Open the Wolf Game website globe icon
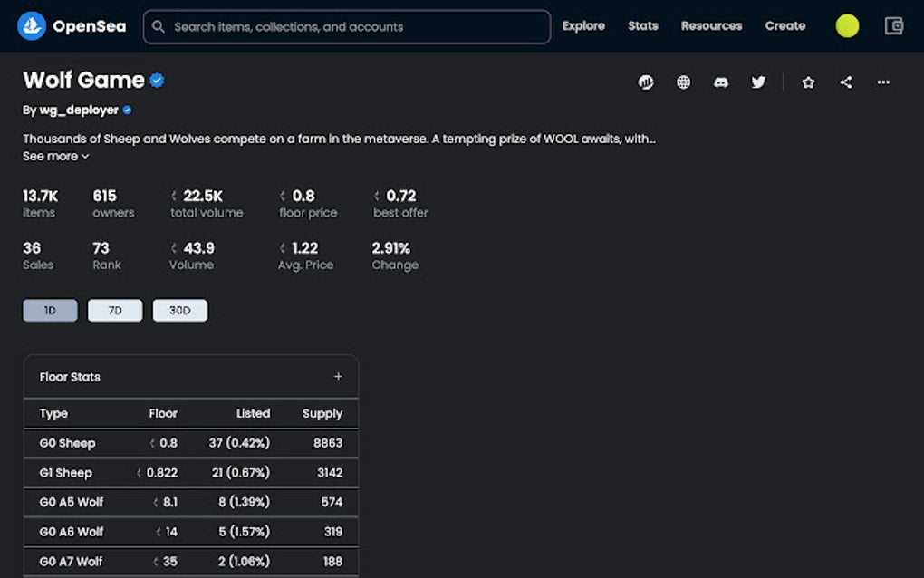The width and height of the screenshot is (924, 578). coord(683,82)
